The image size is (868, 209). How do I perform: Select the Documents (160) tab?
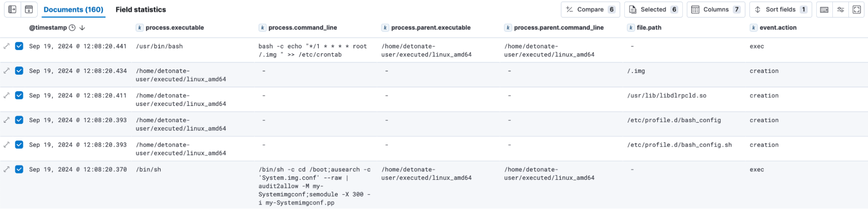point(73,10)
